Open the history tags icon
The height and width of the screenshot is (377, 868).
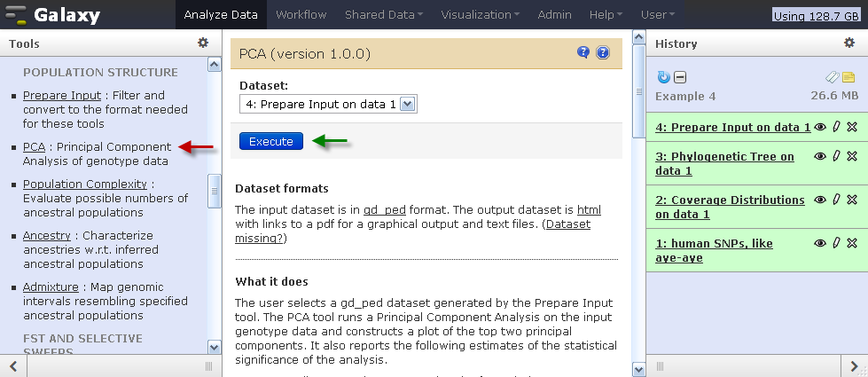[x=833, y=77]
